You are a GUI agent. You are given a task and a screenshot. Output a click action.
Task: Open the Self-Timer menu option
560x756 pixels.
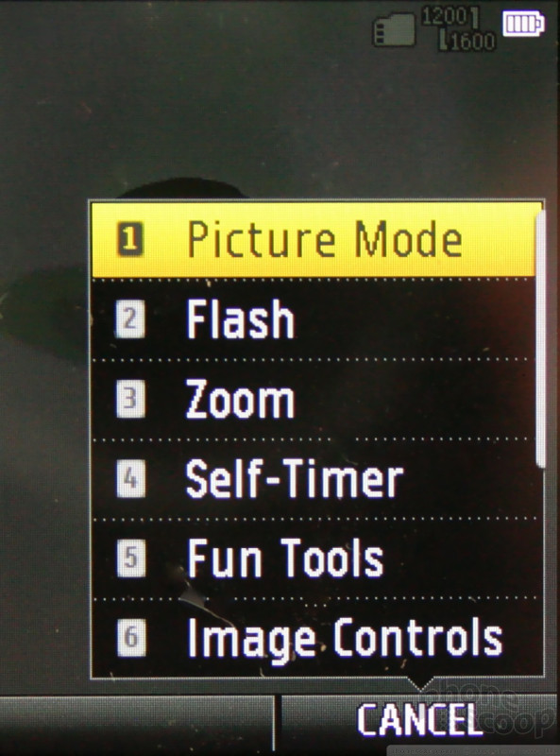tap(314, 479)
